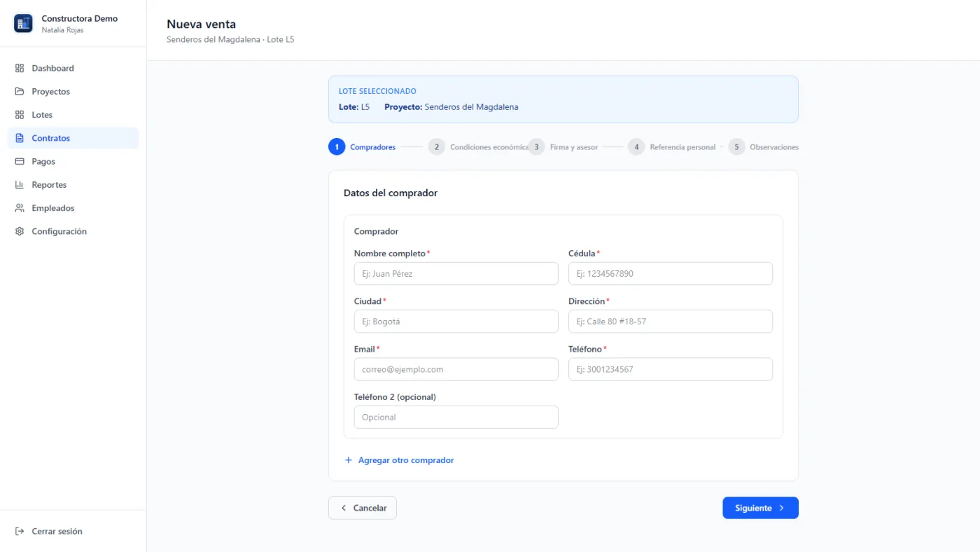Click the Constructora Demo building logo
Image resolution: width=980 pixels, height=552 pixels.
pyautogui.click(x=23, y=24)
